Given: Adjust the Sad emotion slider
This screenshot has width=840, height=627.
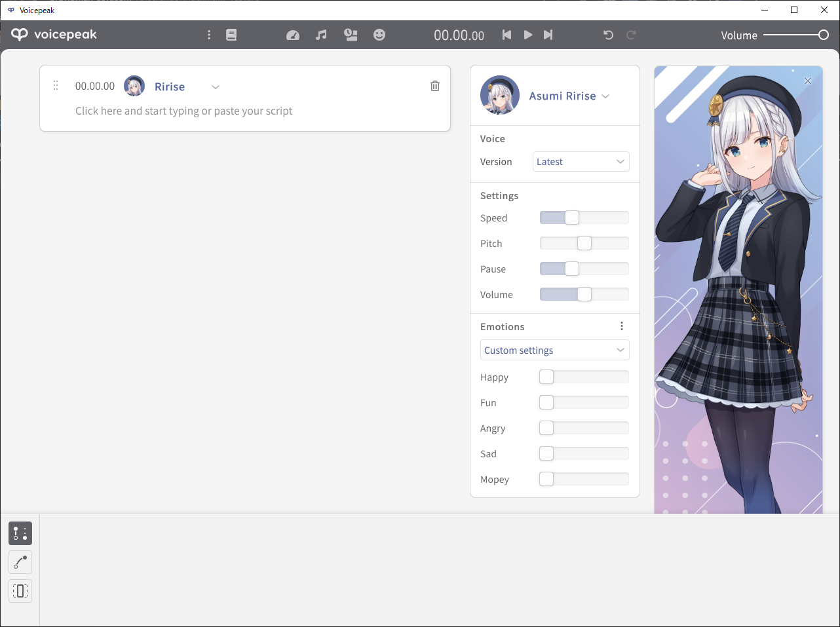Looking at the screenshot, I should pyautogui.click(x=584, y=453).
